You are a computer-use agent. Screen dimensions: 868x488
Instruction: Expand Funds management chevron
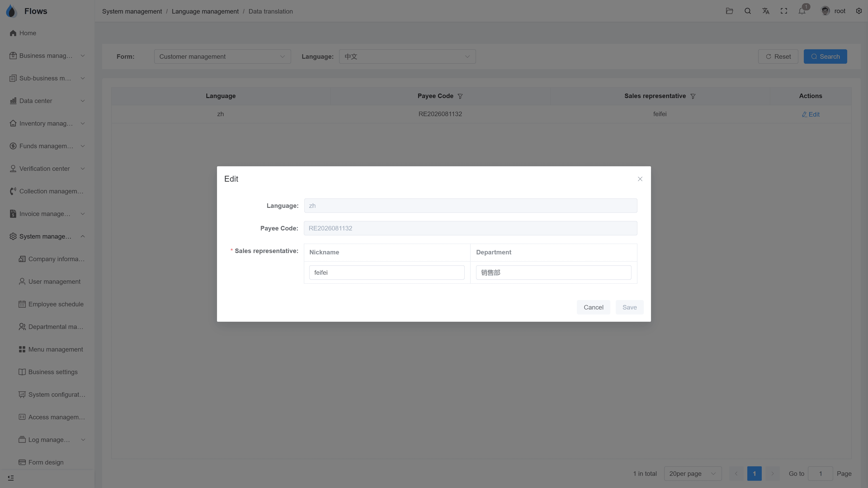pos(83,146)
